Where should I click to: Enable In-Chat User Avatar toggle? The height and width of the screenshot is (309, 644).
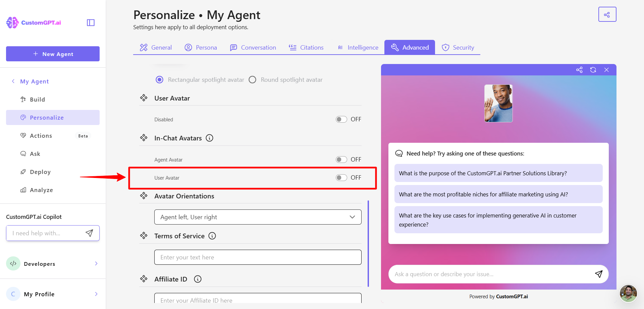point(341,178)
